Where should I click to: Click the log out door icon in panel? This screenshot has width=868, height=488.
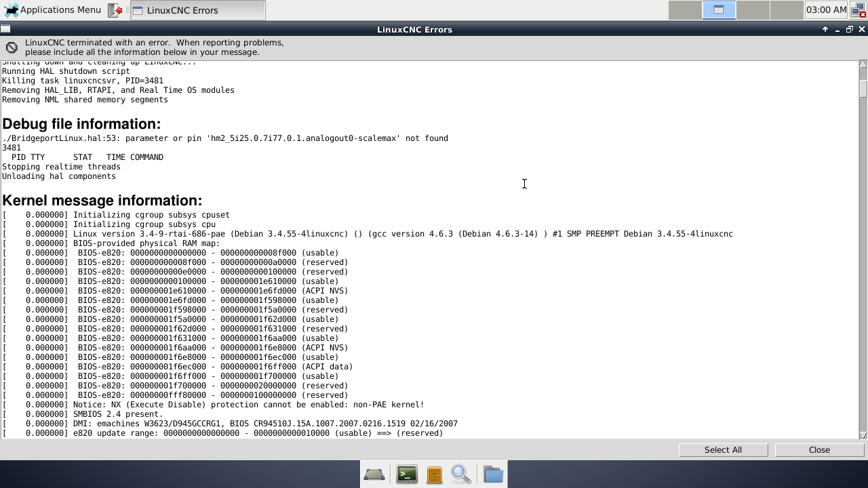pyautogui.click(x=115, y=10)
